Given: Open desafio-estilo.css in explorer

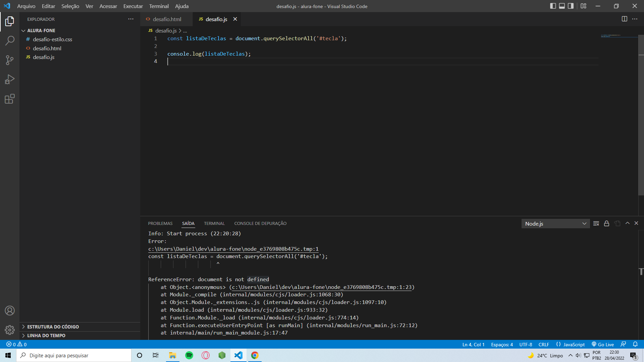Looking at the screenshot, I should (52, 40).
